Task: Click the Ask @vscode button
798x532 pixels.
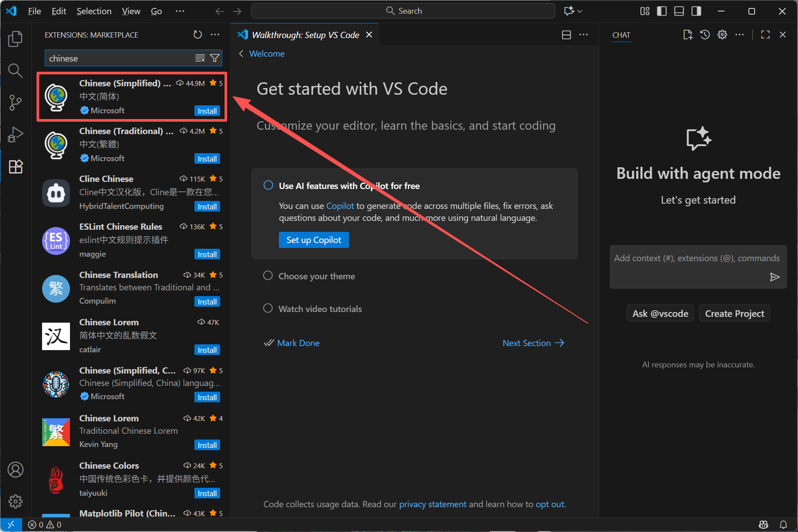Action: (x=660, y=313)
